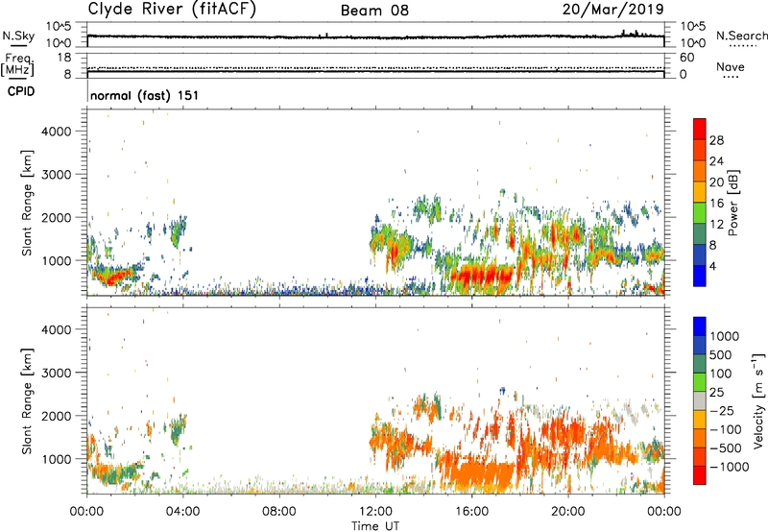Click the sky noise trace line
The image size is (768, 532).
pyautogui.click(x=375, y=36)
